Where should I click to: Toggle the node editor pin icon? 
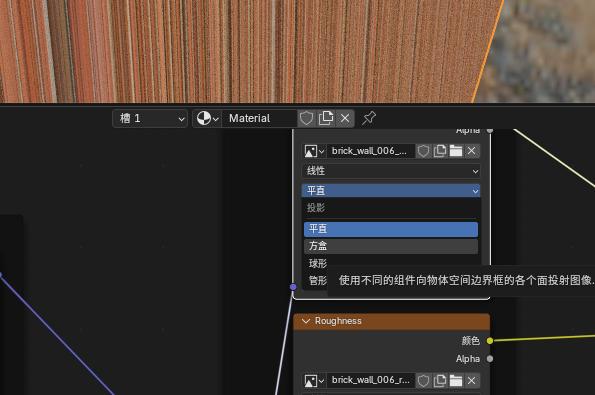coord(368,118)
